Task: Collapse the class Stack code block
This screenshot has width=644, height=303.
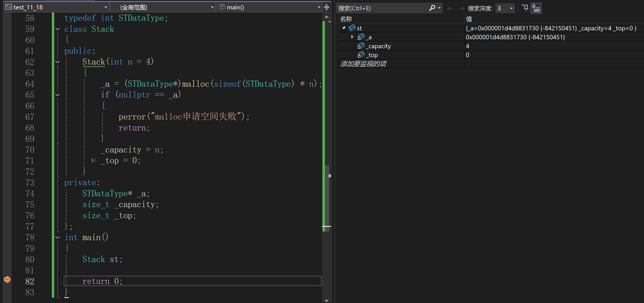Action: click(58, 29)
